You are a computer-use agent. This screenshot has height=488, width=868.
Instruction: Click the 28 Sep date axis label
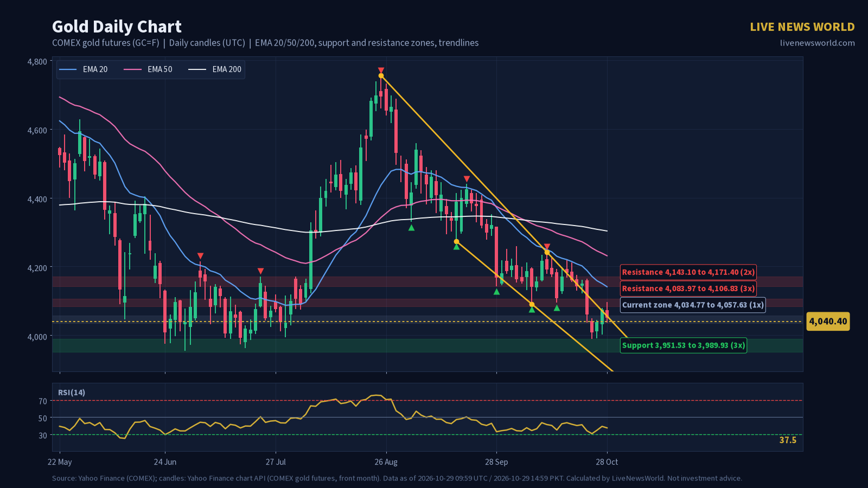point(496,462)
